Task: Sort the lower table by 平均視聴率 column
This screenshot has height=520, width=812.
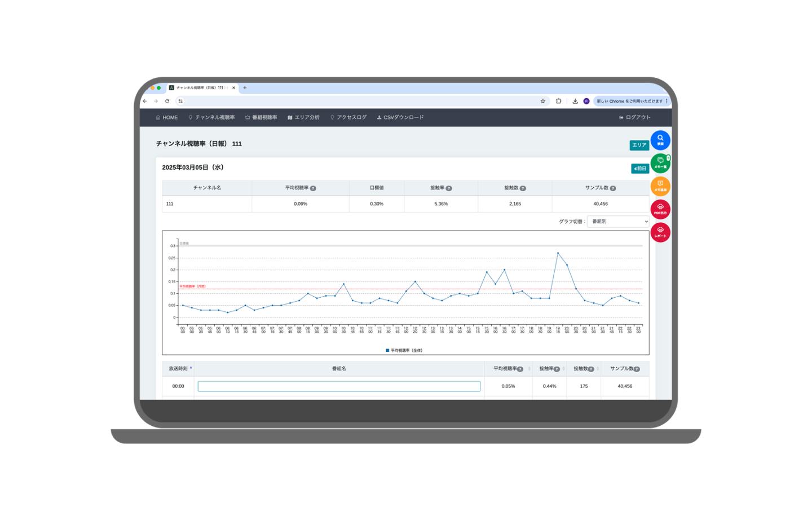Action: click(508, 369)
